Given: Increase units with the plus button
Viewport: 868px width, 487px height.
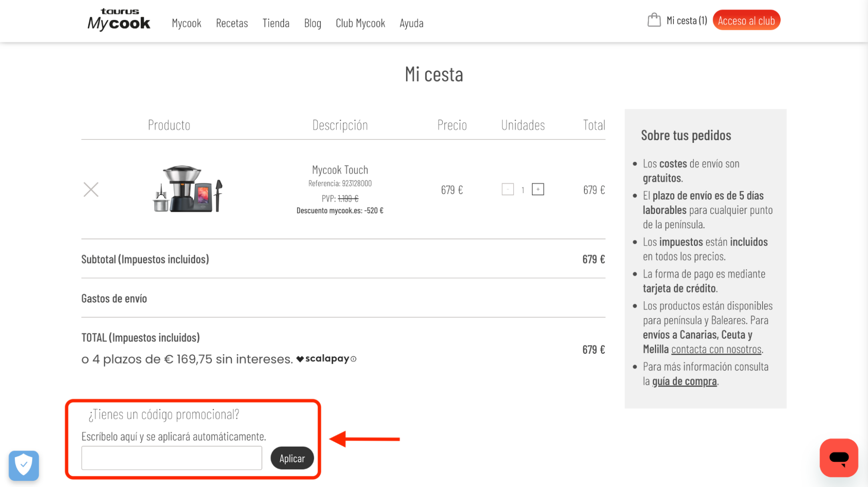Looking at the screenshot, I should pyautogui.click(x=538, y=189).
